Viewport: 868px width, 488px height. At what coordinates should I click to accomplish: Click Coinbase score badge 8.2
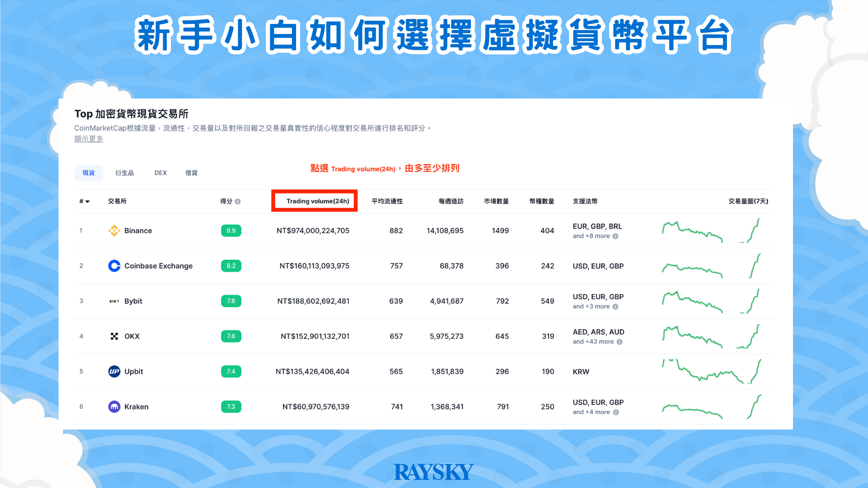pyautogui.click(x=231, y=266)
